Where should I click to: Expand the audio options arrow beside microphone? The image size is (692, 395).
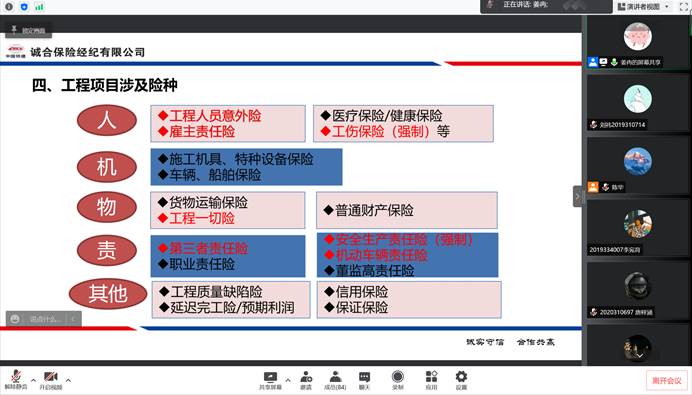pos(34,380)
